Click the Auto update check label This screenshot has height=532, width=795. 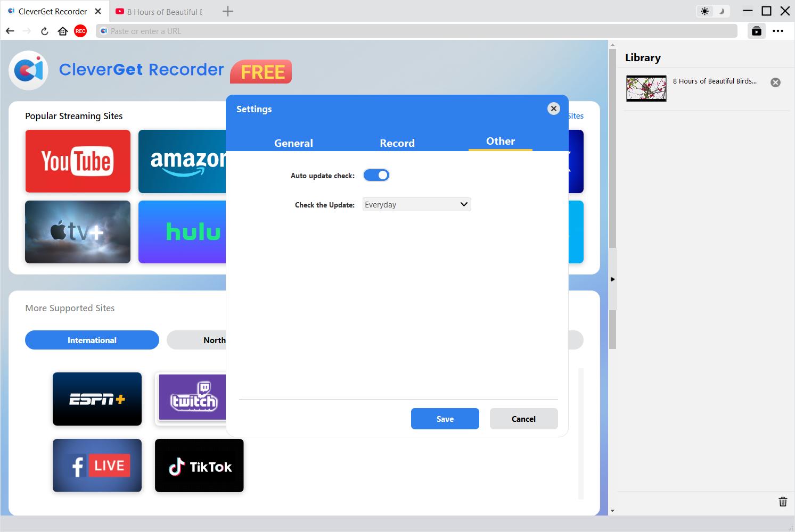point(323,176)
